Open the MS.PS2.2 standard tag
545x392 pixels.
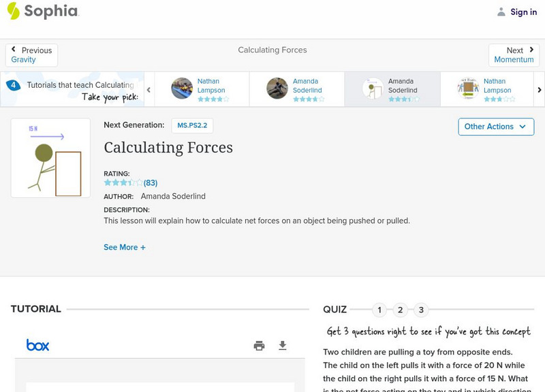192,125
